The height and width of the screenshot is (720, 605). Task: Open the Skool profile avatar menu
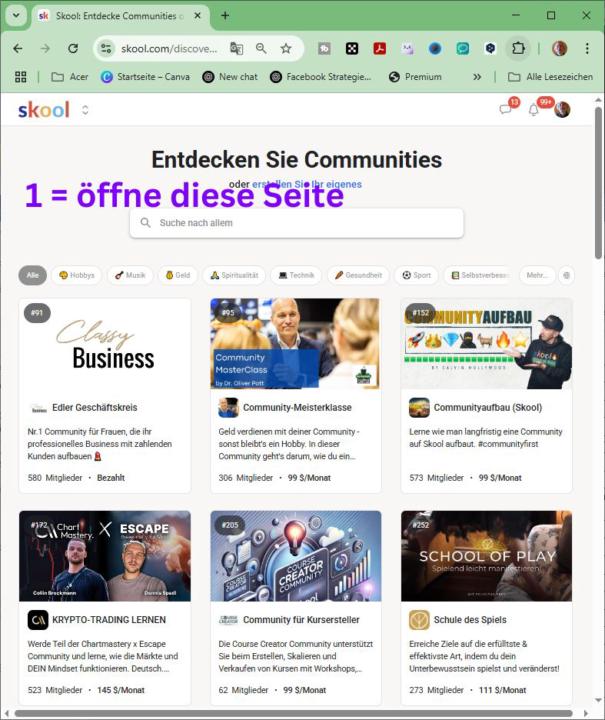[562, 110]
